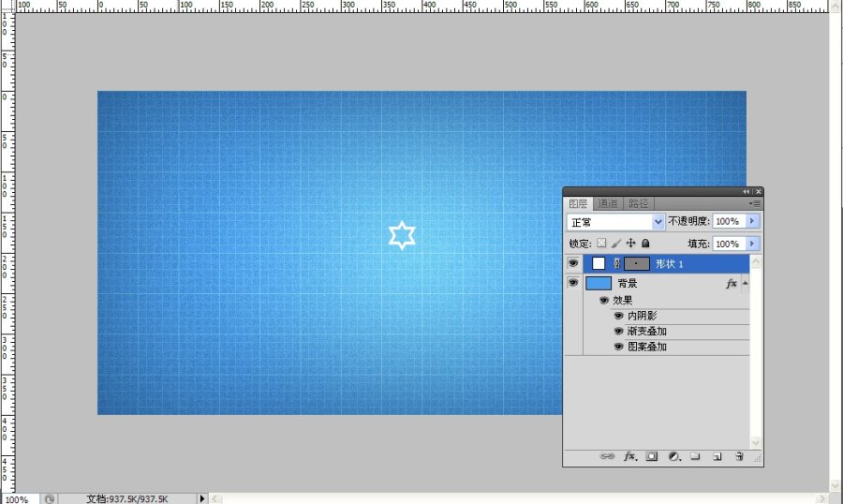Click the 100% zoom field in status bar
Viewport: 843px width, 504px height.
point(19,499)
